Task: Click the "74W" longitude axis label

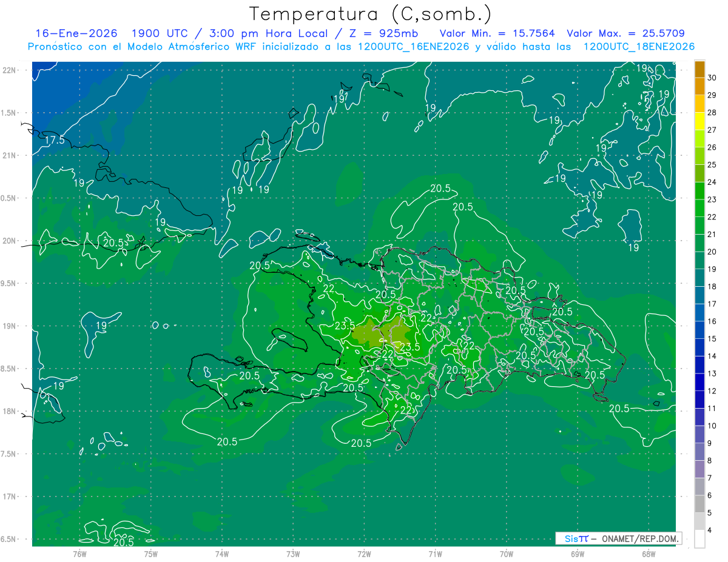Action: [222, 554]
